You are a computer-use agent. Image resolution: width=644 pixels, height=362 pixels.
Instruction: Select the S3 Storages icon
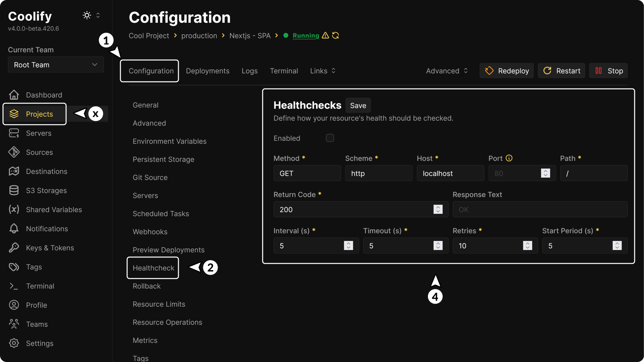14,190
